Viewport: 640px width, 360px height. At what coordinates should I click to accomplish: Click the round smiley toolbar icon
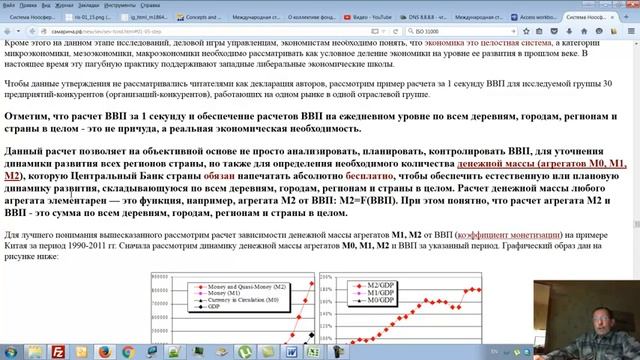click(x=599, y=31)
